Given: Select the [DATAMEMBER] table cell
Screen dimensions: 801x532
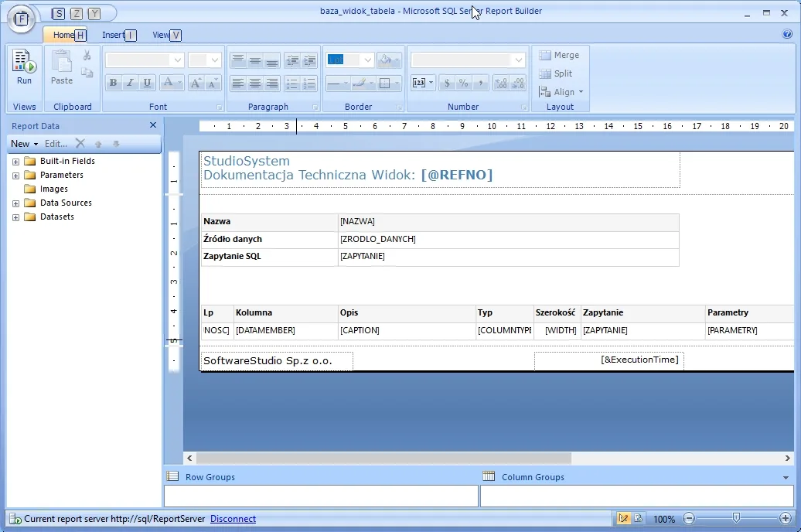Looking at the screenshot, I should click(x=285, y=331).
